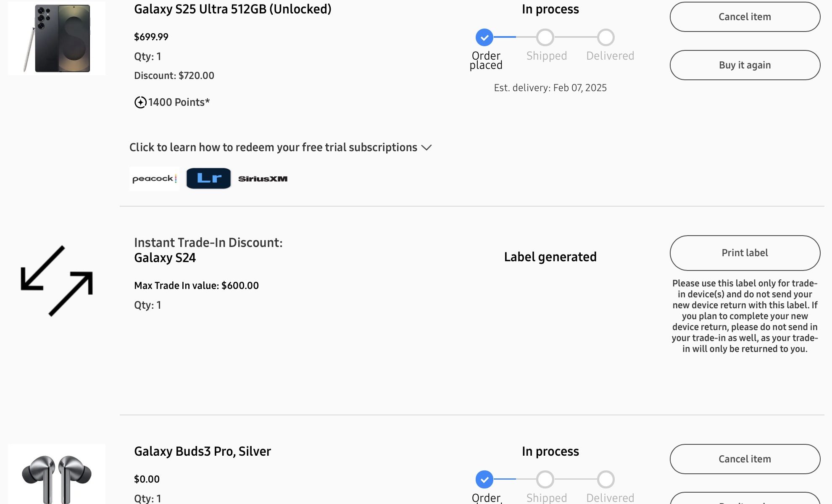Expand the free trial subscriptions chevron
Viewport: 832px width, 504px height.
pos(427,147)
